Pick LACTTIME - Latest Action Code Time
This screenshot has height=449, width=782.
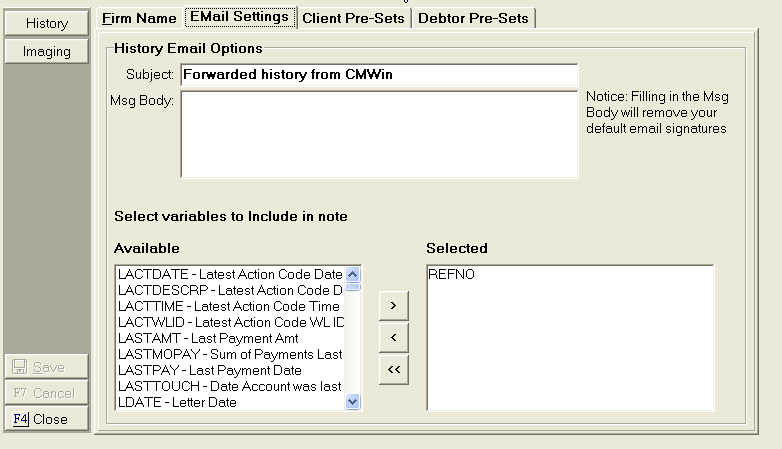tap(229, 306)
